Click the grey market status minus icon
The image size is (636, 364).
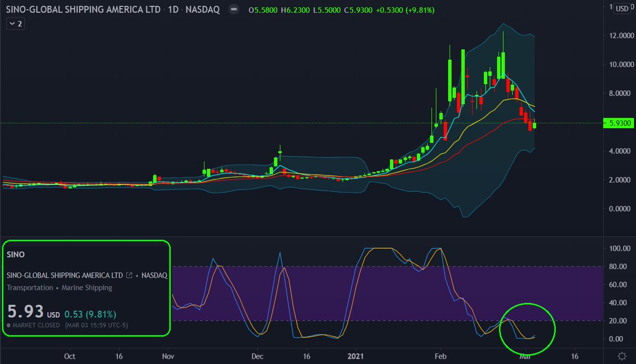click(233, 10)
